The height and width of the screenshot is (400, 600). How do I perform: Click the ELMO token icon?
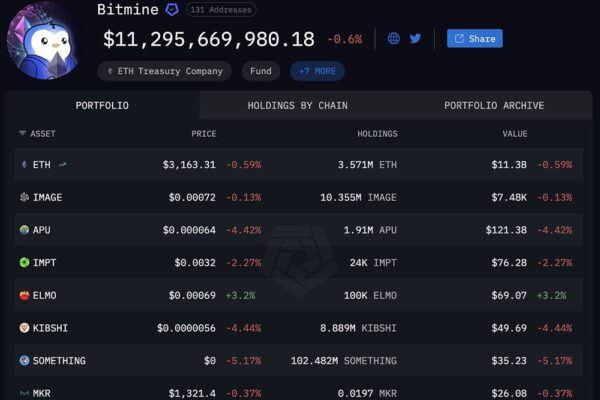(x=25, y=296)
